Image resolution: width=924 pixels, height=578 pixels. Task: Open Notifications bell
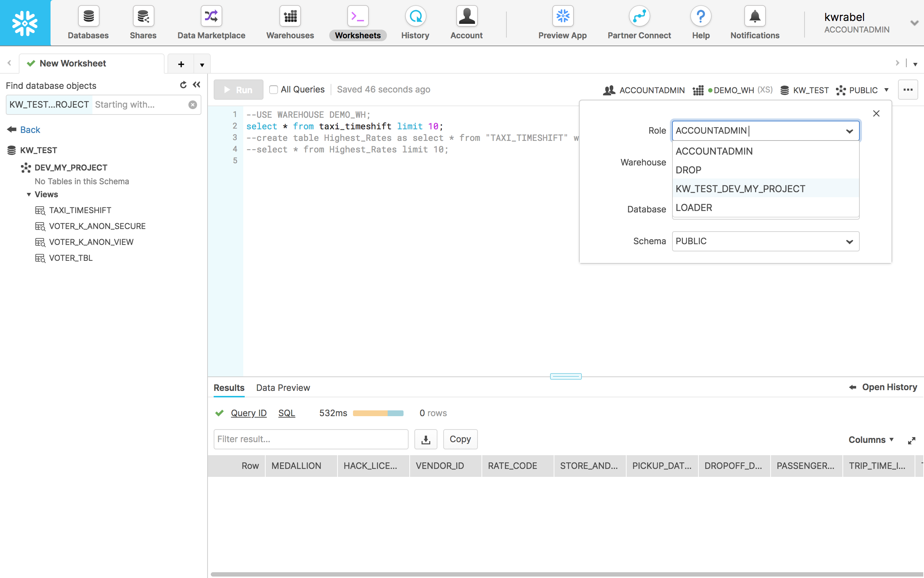(x=755, y=23)
